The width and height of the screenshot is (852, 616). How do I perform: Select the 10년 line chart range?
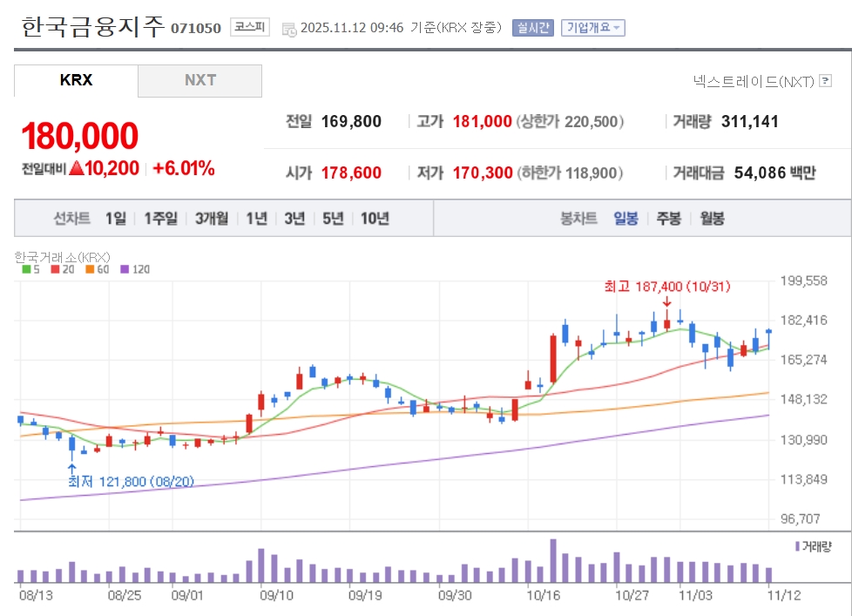375,219
